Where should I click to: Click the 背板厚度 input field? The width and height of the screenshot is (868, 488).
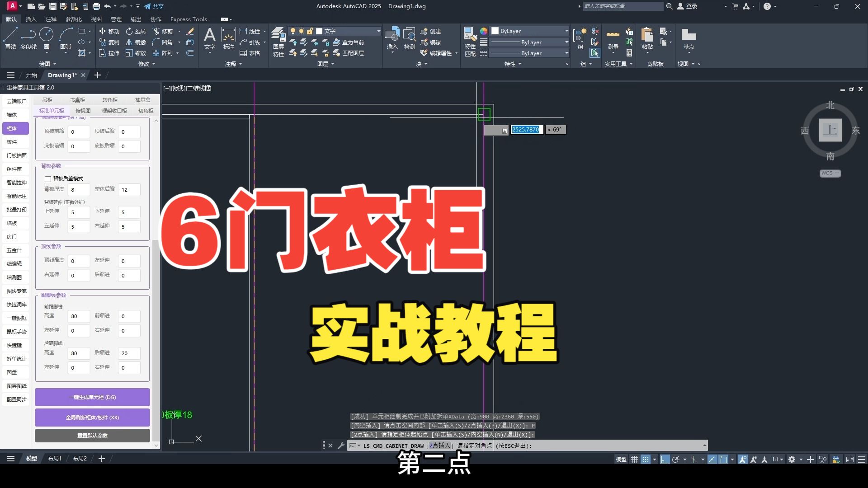[79, 190]
